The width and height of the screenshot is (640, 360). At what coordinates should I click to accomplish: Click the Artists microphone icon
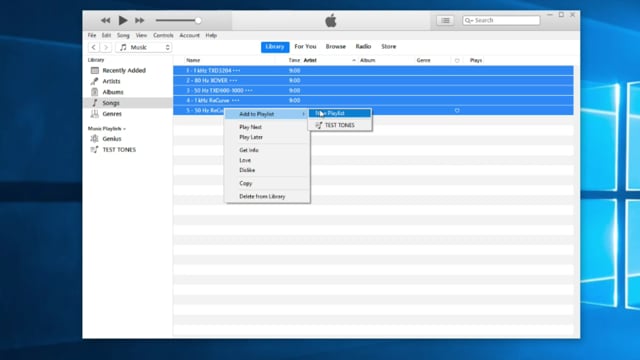(95, 81)
